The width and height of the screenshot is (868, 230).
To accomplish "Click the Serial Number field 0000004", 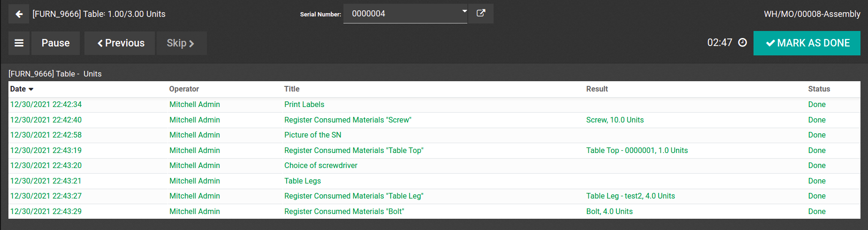I will coord(404,14).
